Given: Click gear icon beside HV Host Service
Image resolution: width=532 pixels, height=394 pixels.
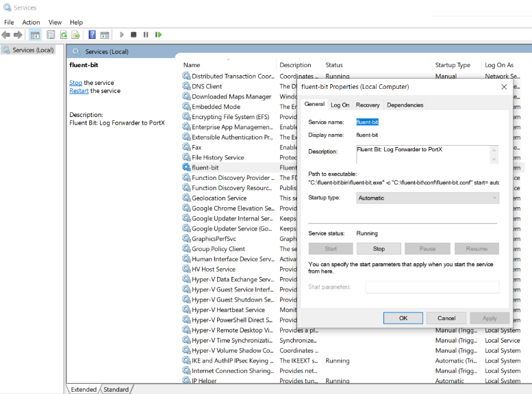Looking at the screenshot, I should click(x=186, y=269).
